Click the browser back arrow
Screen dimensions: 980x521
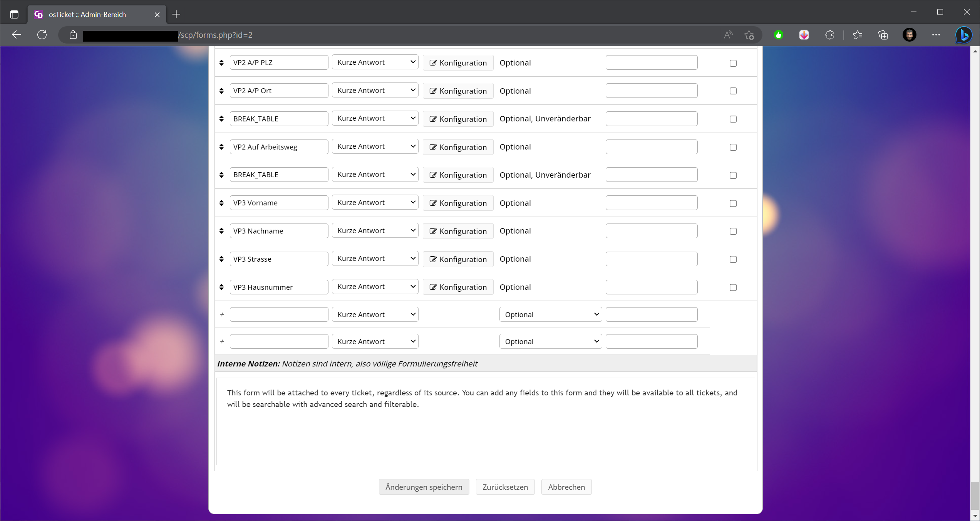click(17, 35)
